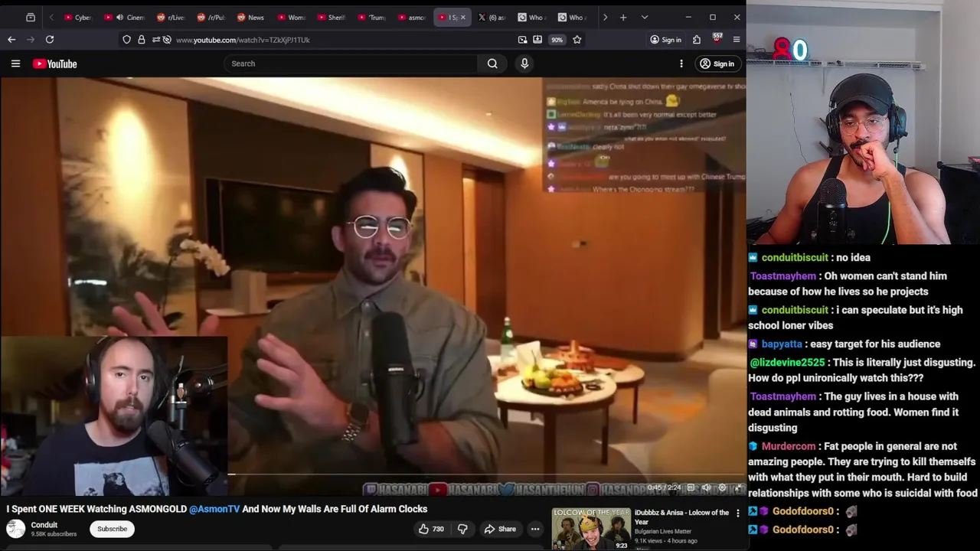980x551 pixels.
Task: Subscribe to the Conduit channel
Action: click(x=113, y=529)
